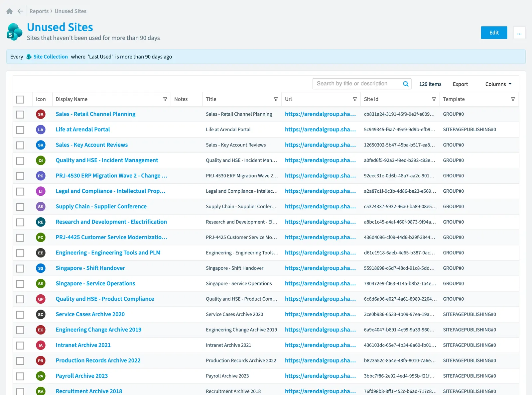Open the URL in the Singapore - Service Operations row

point(320,284)
